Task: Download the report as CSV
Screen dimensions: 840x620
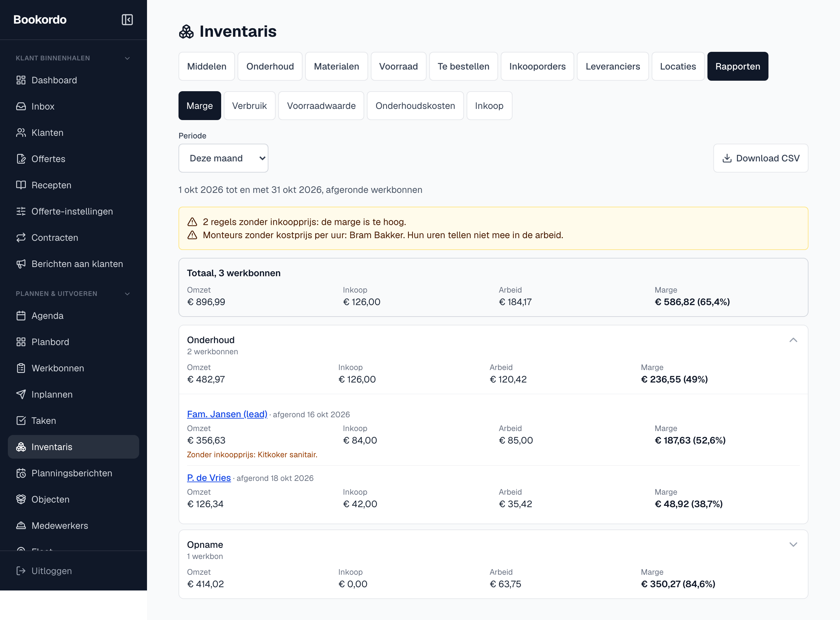Action: tap(760, 158)
